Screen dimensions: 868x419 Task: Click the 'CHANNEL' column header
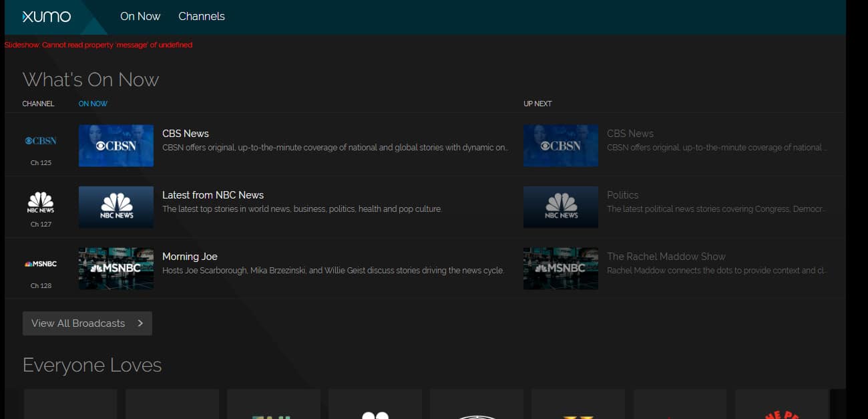pyautogui.click(x=38, y=104)
